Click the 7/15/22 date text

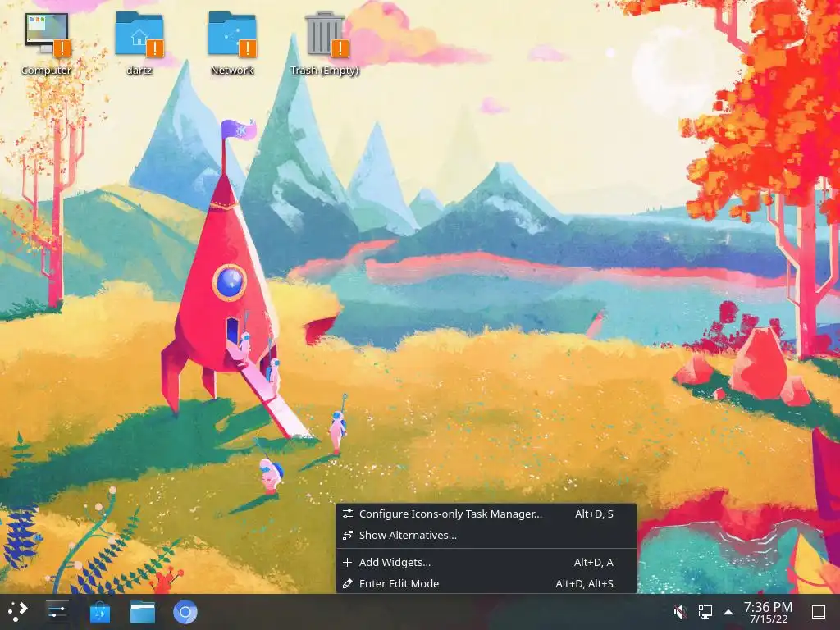point(768,619)
